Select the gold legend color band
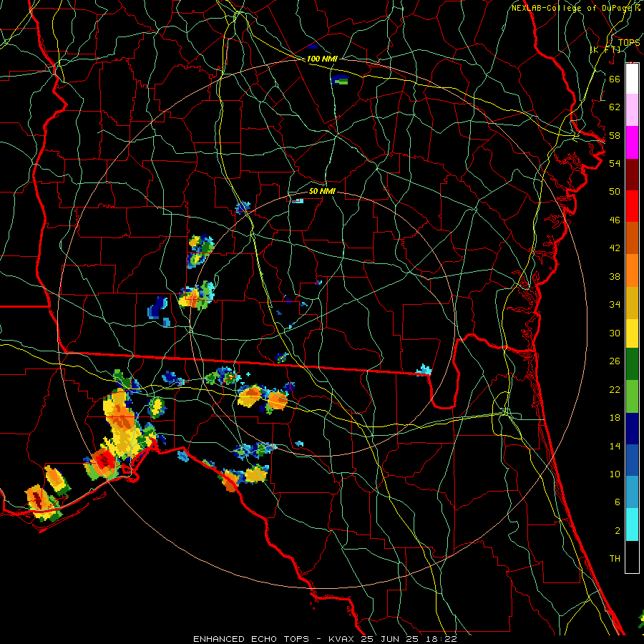644x644 pixels. coord(632,303)
